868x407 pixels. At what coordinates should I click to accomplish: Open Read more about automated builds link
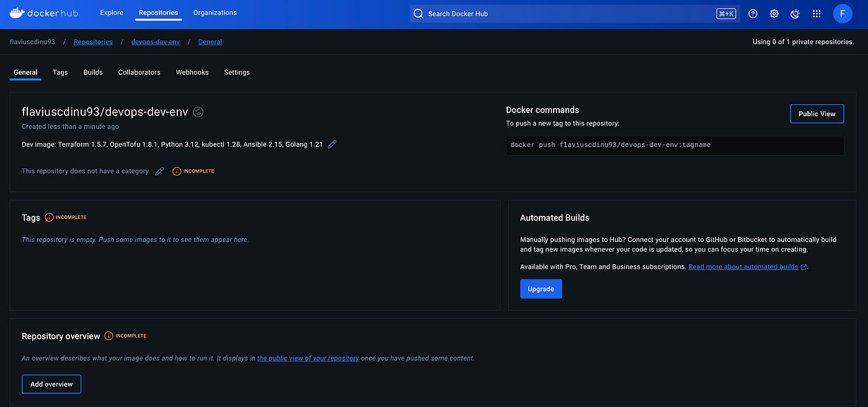[x=743, y=267]
